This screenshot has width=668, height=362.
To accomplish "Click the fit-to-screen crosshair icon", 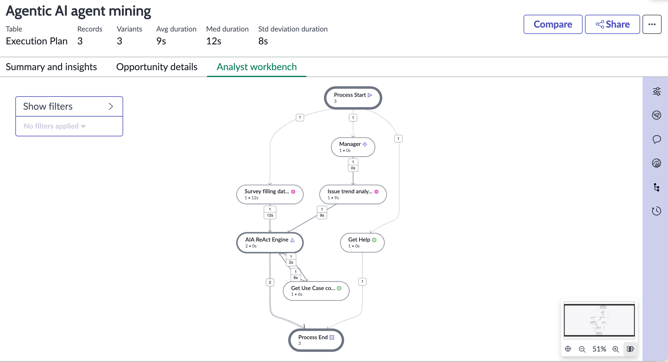I will [x=568, y=349].
